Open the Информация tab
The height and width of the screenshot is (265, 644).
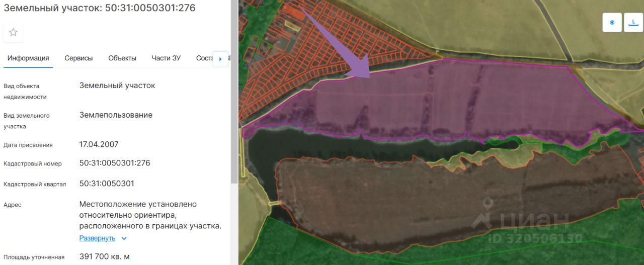click(x=28, y=58)
